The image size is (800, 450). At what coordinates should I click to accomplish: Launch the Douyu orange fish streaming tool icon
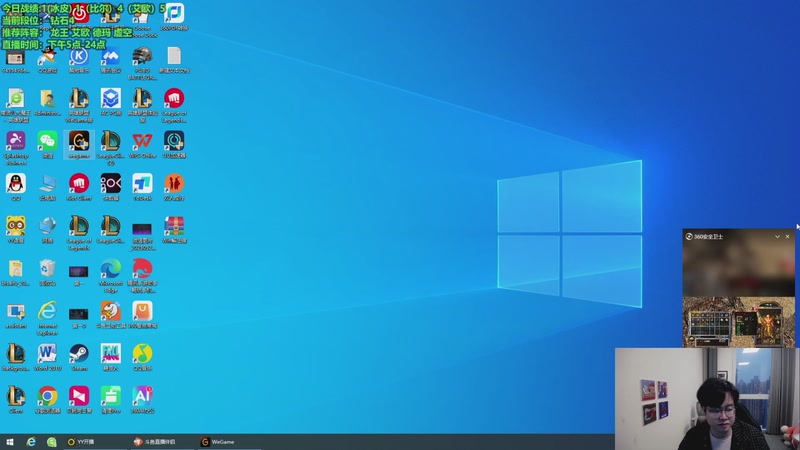pos(111,311)
